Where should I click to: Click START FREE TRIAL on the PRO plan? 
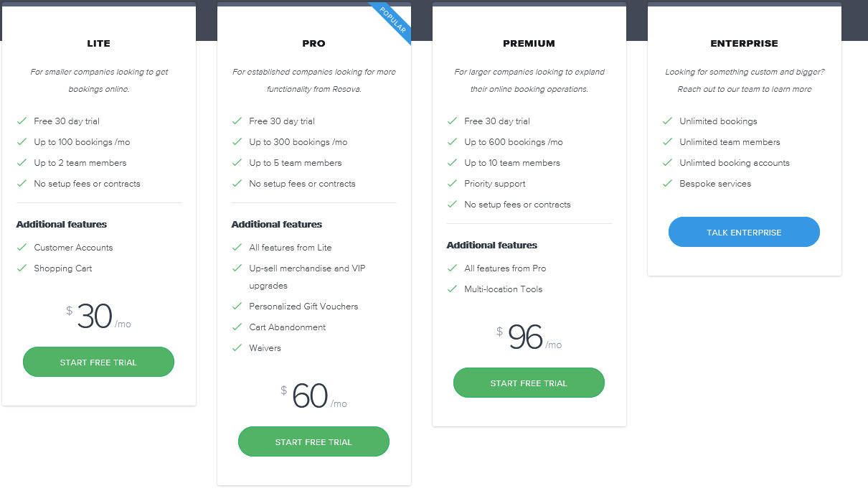click(313, 441)
